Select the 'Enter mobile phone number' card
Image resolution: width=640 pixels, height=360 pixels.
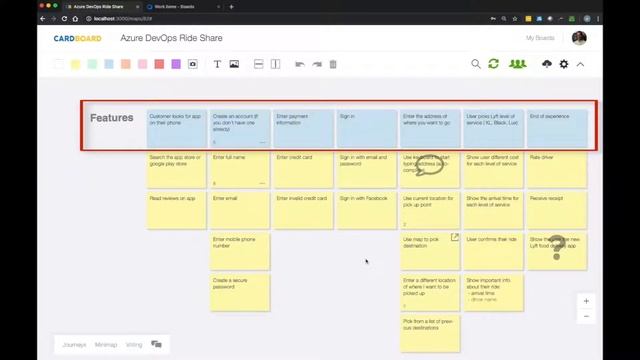tap(240, 251)
